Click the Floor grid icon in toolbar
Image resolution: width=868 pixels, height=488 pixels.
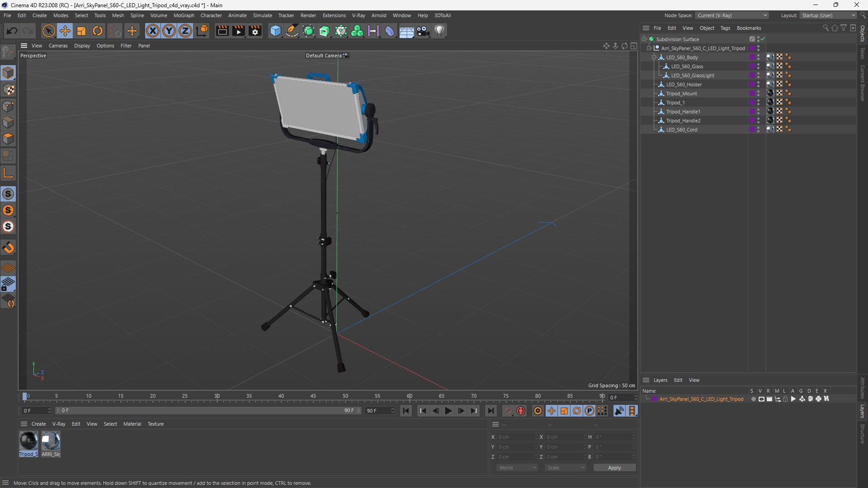tap(406, 31)
